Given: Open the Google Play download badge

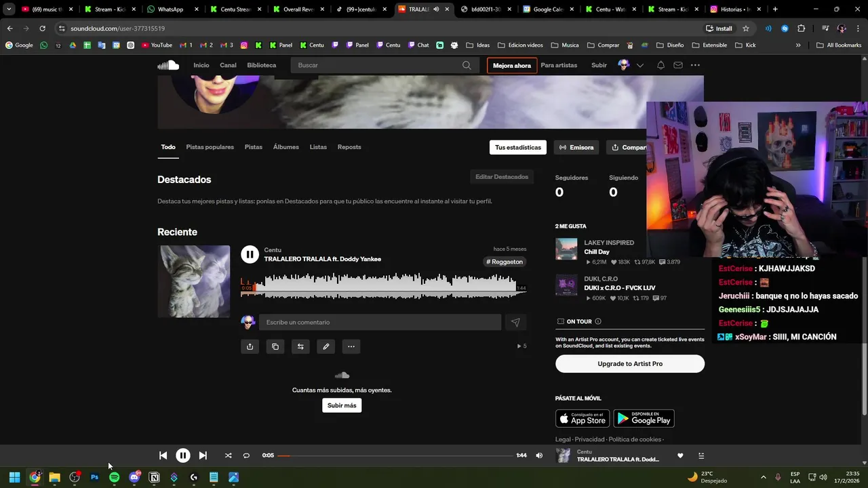Looking at the screenshot, I should click(644, 418).
